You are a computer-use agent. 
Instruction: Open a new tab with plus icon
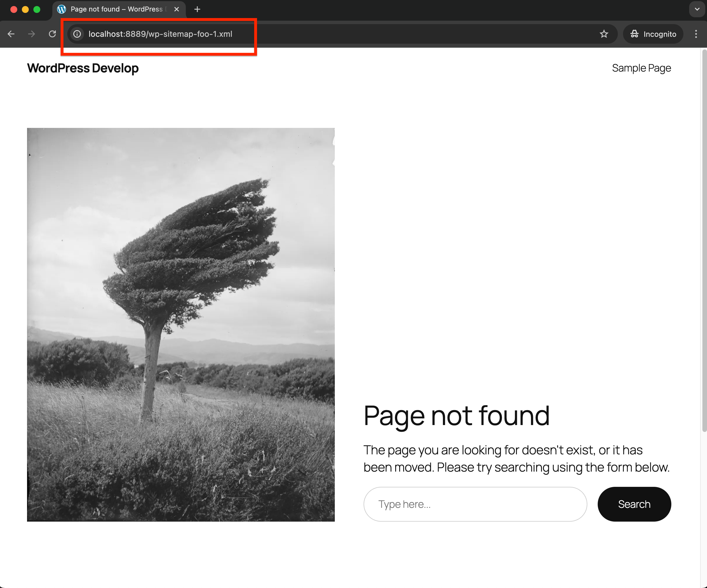197,9
